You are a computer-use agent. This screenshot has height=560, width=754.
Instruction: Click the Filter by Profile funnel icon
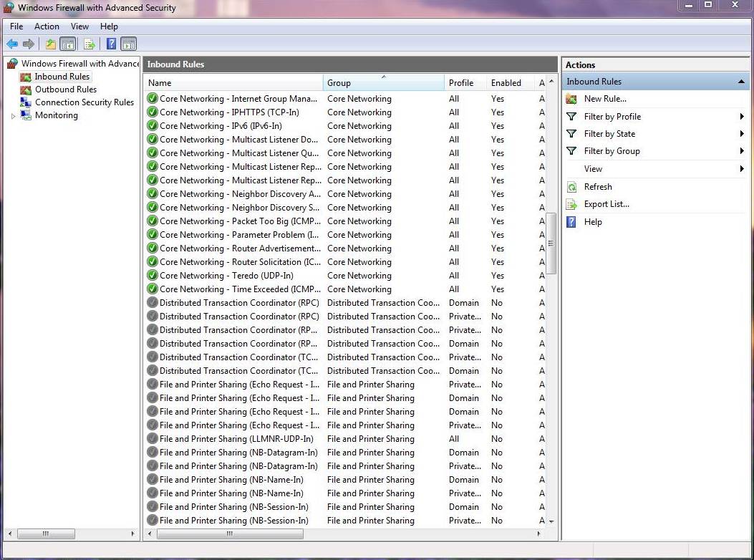coord(571,117)
